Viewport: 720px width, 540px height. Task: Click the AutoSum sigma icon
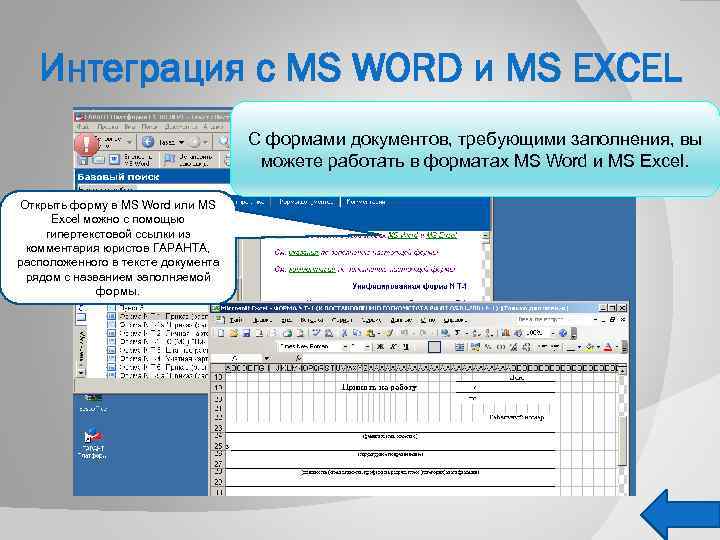pyautogui.click(x=458, y=333)
